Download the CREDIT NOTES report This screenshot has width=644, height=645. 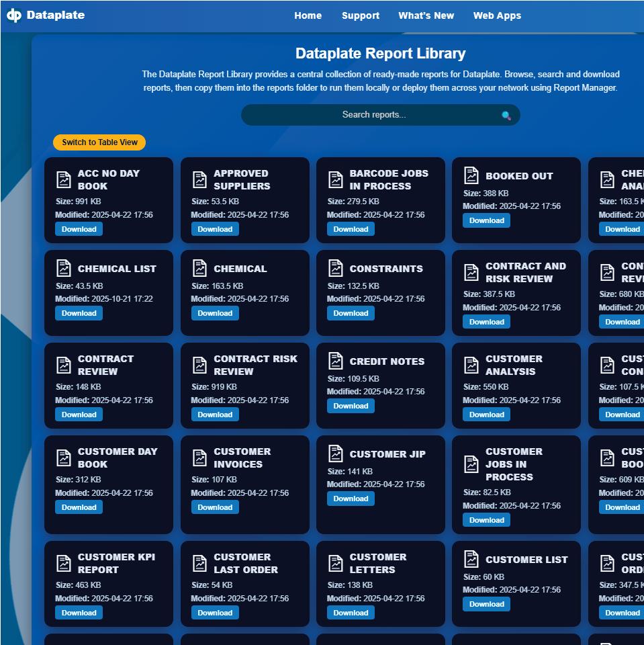(x=351, y=406)
